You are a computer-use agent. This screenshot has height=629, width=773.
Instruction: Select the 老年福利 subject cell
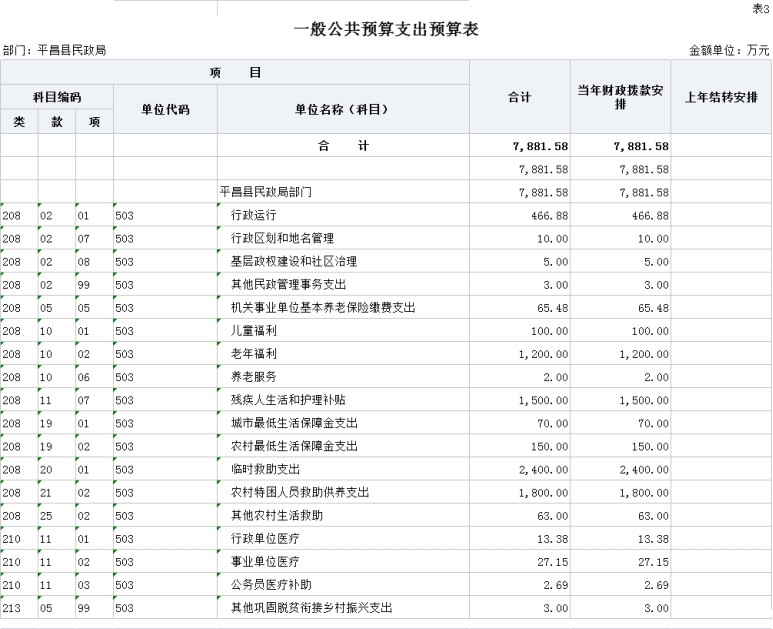point(252,354)
